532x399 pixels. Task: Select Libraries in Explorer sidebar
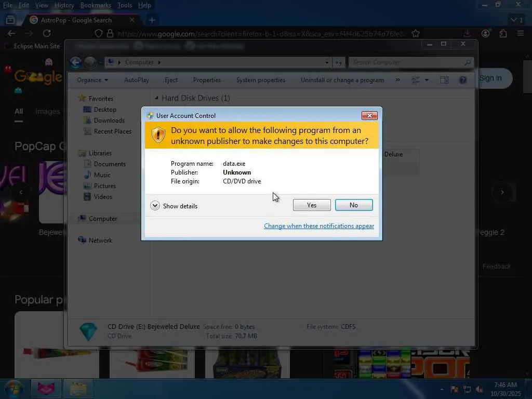(100, 153)
